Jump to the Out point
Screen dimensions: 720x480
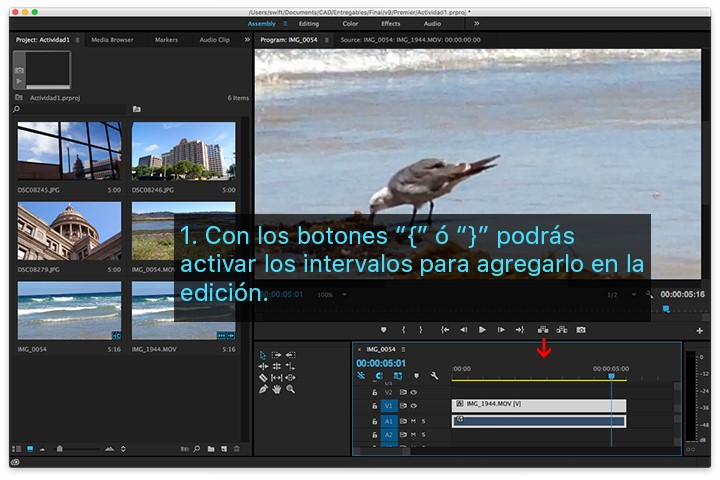[x=520, y=329]
